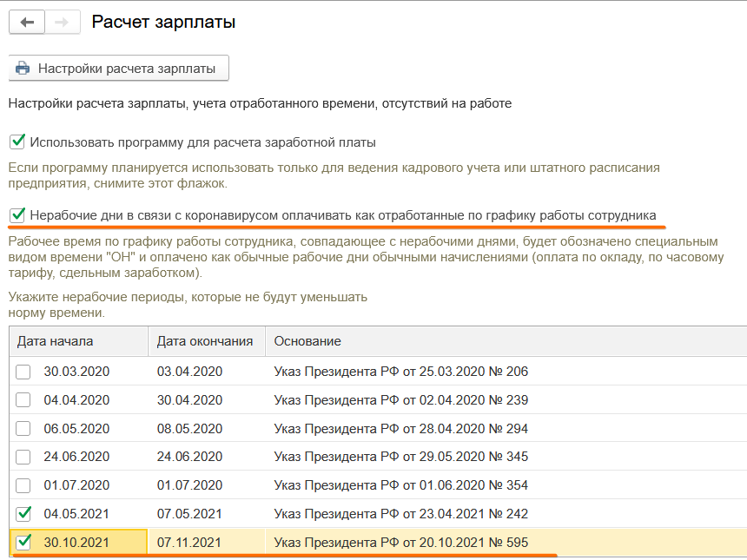Click the Основание column header
The height and width of the screenshot is (560, 747).
(307, 341)
